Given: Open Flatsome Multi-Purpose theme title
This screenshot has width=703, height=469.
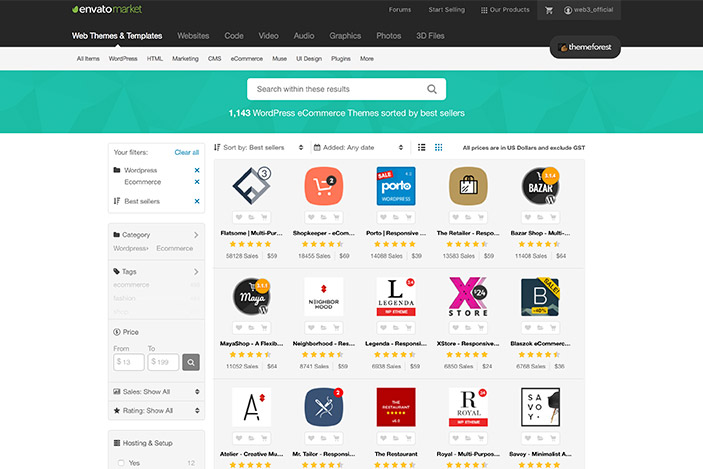Looking at the screenshot, I should pos(252,233).
